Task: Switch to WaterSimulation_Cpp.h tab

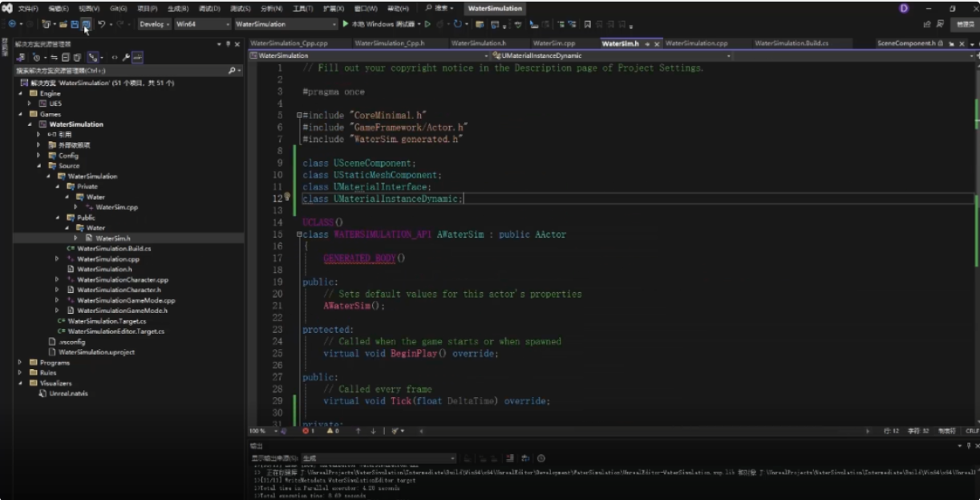Action: [x=389, y=43]
